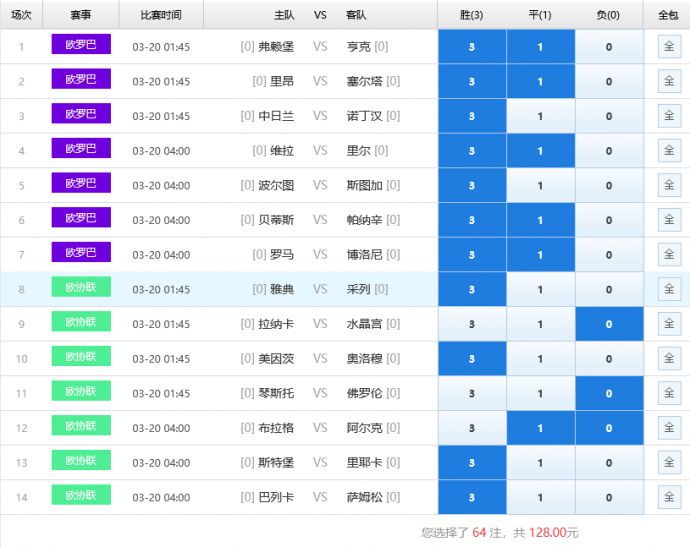Select all outcomes for 斯特堡 vs 里耶卡
This screenshot has width=690, height=547.
[668, 463]
